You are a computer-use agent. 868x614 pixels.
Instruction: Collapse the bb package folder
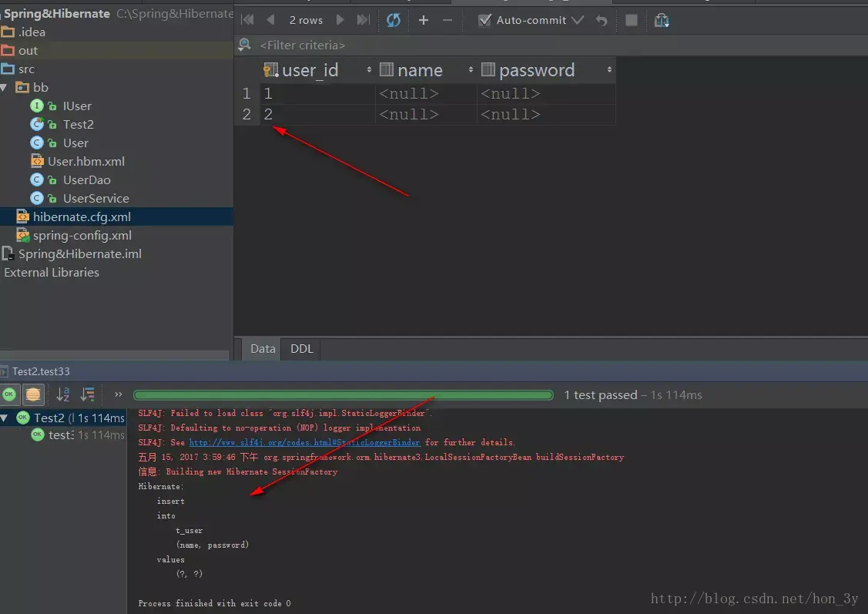pyautogui.click(x=4, y=88)
